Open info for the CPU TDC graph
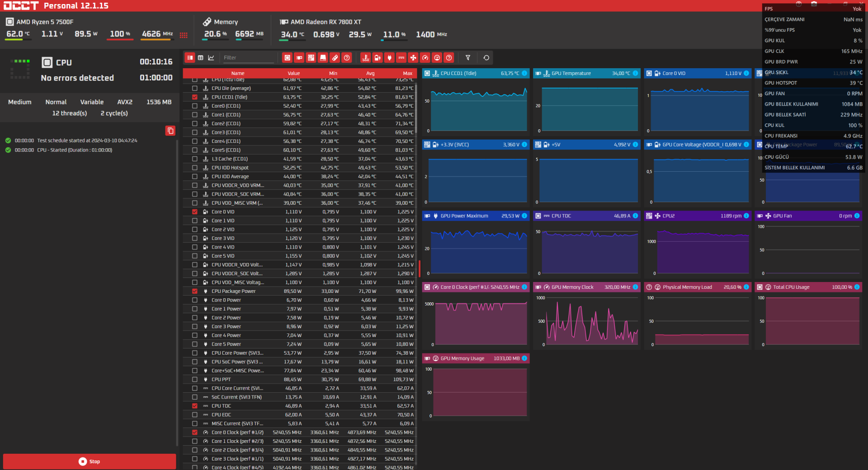Image resolution: width=868 pixels, height=470 pixels. tap(635, 216)
